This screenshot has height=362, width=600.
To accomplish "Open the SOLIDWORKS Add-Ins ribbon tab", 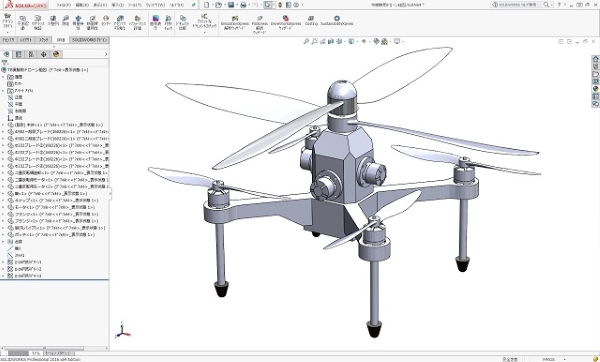I will point(90,40).
